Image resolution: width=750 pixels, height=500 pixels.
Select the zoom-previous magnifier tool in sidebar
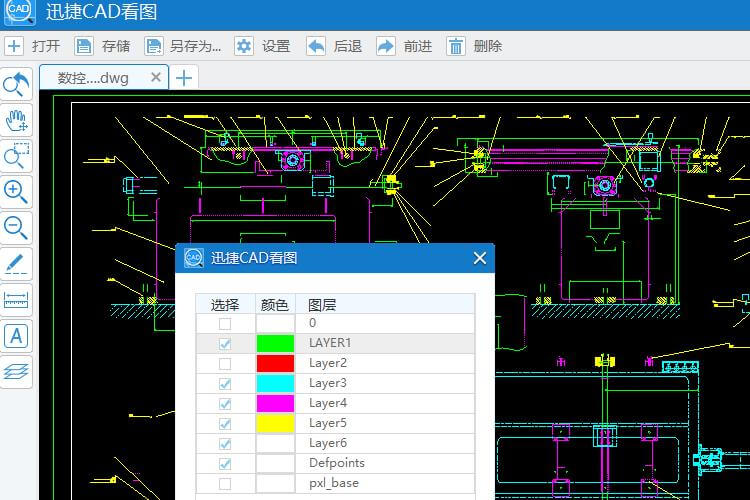tap(16, 84)
